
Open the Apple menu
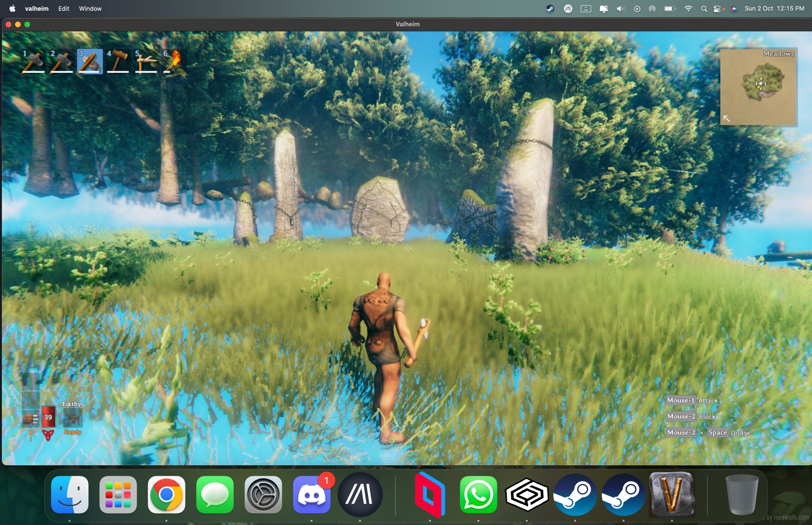coord(12,8)
